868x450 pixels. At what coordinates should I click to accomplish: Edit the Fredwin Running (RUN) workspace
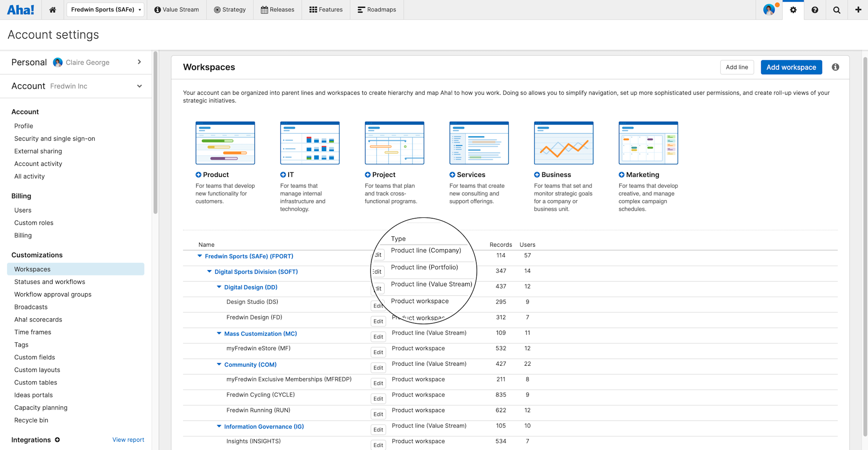pos(378,414)
